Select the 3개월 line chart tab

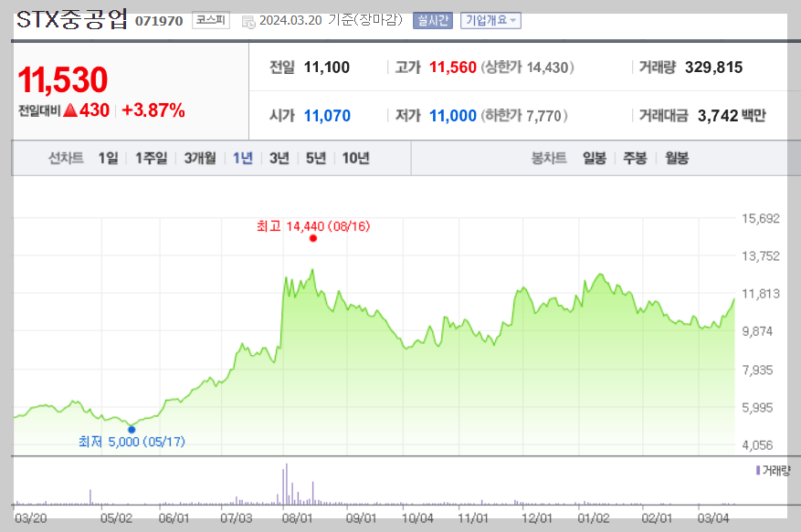tap(200, 158)
